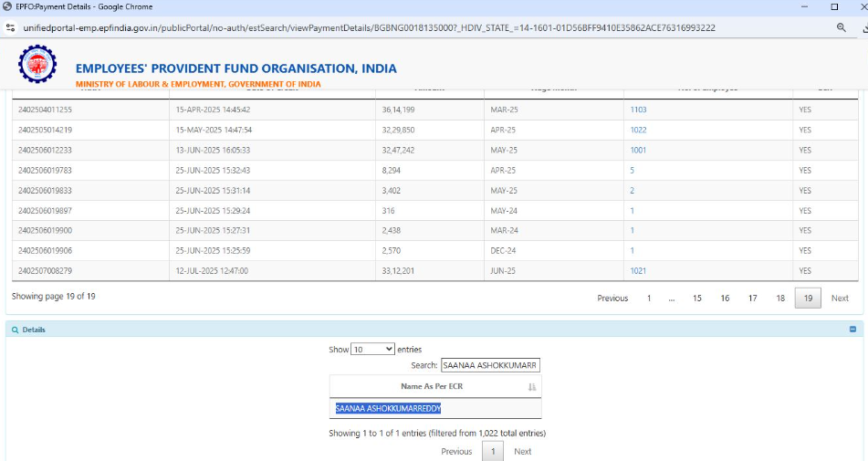Click the Chrome window menu icon in title bar
The width and height of the screenshot is (868, 461).
coord(8,6)
